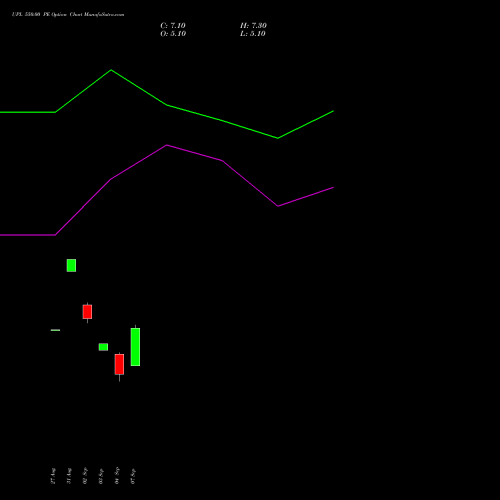Click the peak of the green line
Screen dimensions: 500x500
pos(111,70)
